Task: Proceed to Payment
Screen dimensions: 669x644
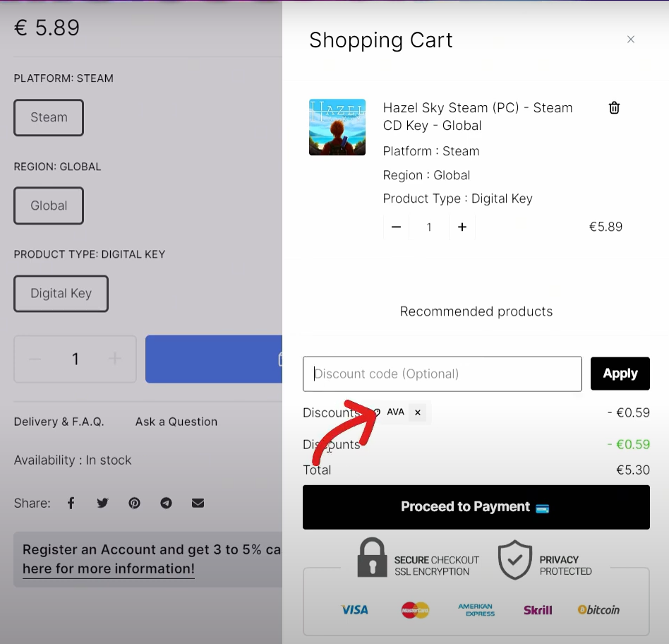Action: (476, 507)
